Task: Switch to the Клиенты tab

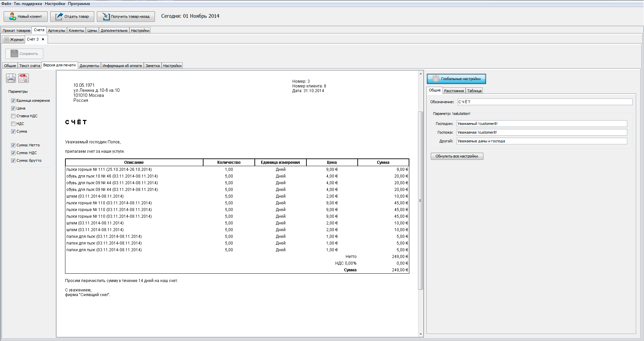Action: [76, 30]
